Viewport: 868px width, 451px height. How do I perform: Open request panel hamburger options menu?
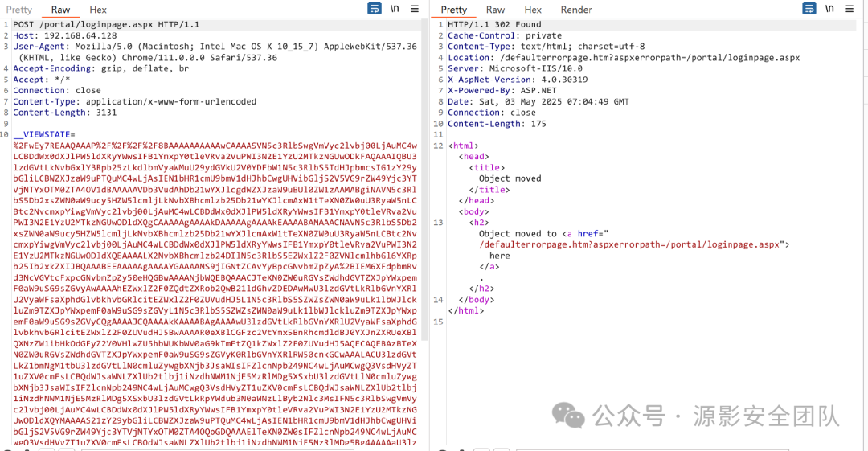click(415, 8)
